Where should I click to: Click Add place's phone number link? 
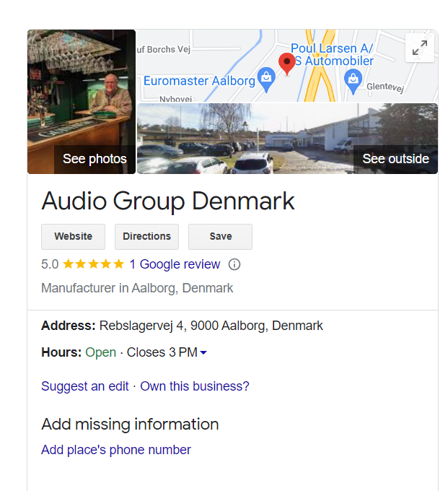[116, 450]
